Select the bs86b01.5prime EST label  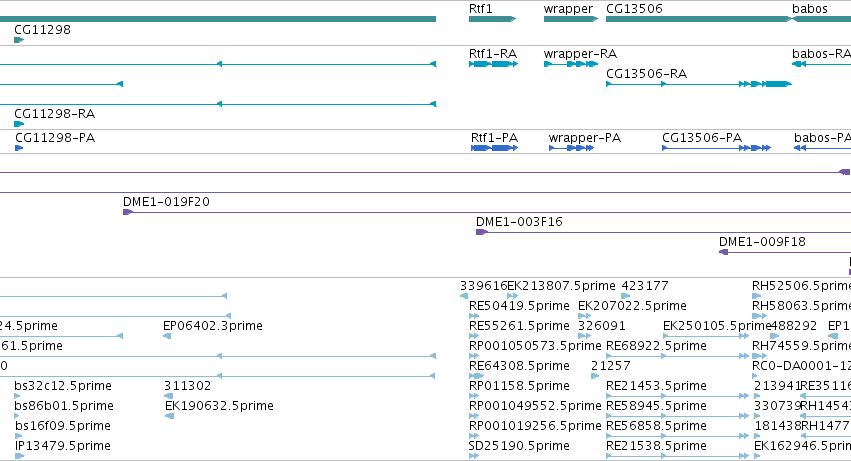(64, 406)
